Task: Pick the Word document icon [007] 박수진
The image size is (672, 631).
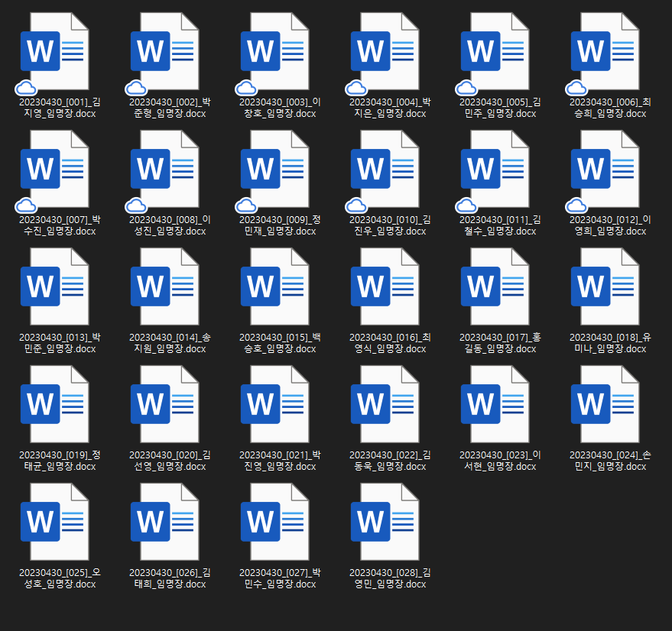Action: click(x=55, y=170)
